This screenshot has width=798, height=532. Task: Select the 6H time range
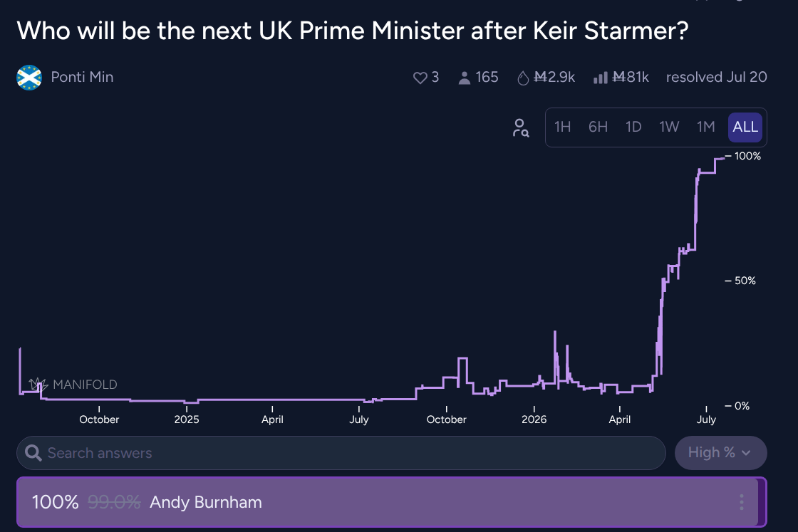pyautogui.click(x=598, y=127)
